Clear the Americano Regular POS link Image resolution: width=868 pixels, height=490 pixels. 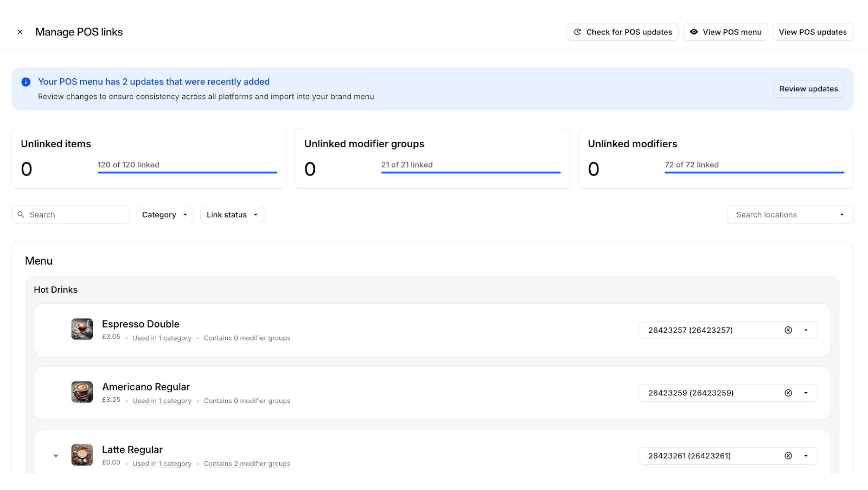788,393
